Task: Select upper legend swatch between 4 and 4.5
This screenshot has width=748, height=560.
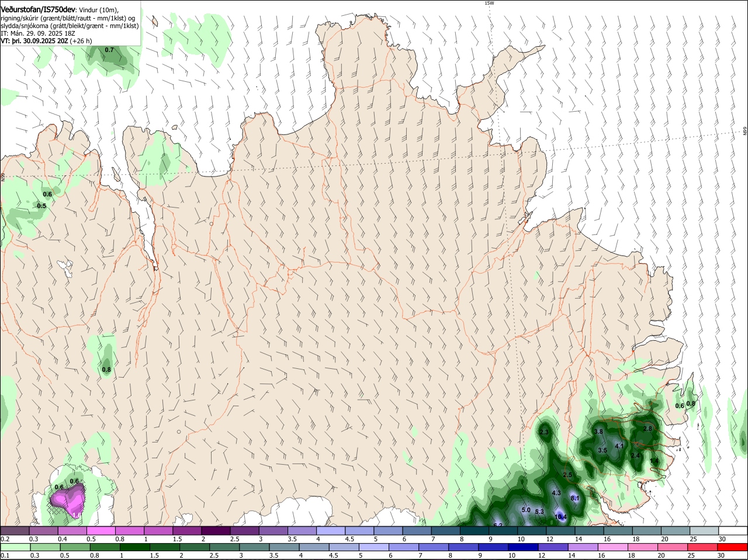Action: click(331, 530)
